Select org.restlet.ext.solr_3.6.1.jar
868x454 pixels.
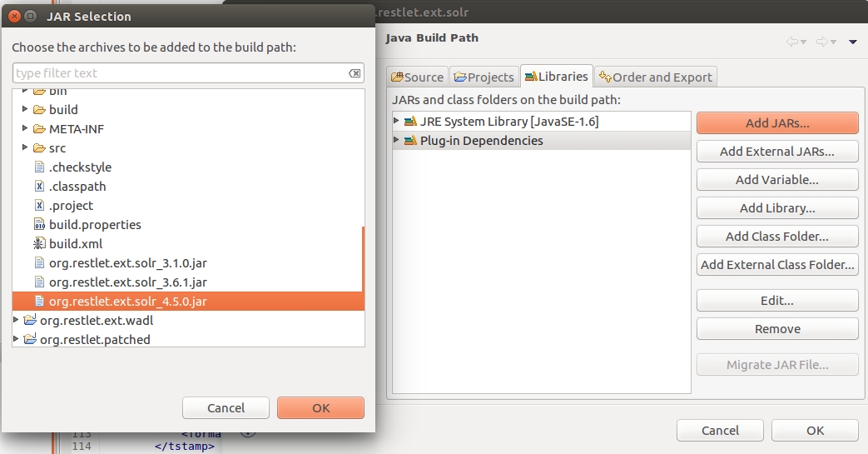coord(128,282)
